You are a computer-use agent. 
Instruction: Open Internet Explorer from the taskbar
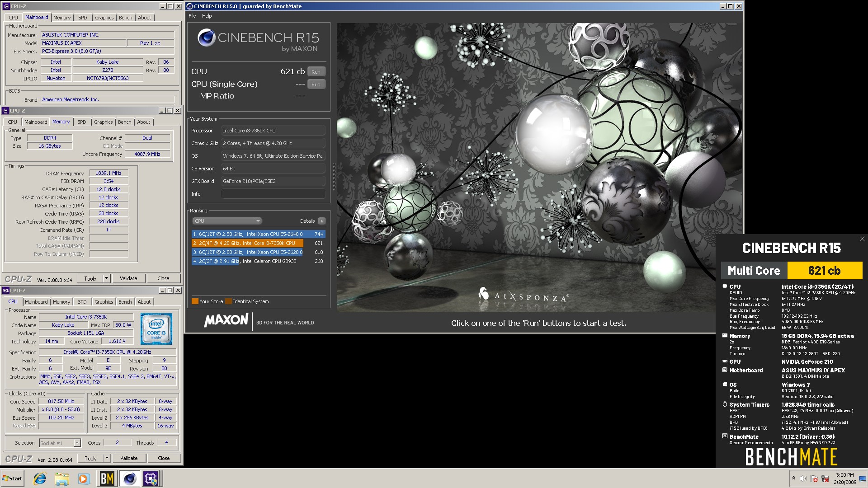click(40, 479)
